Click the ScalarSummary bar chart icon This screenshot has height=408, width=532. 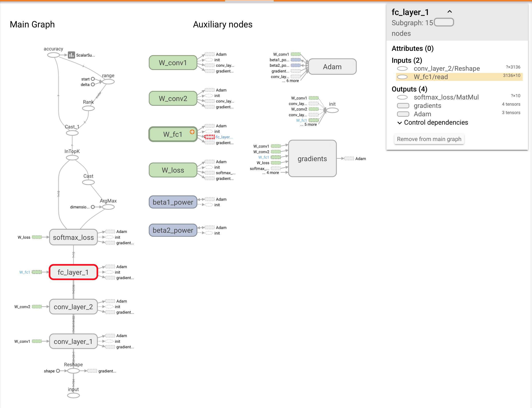point(71,55)
